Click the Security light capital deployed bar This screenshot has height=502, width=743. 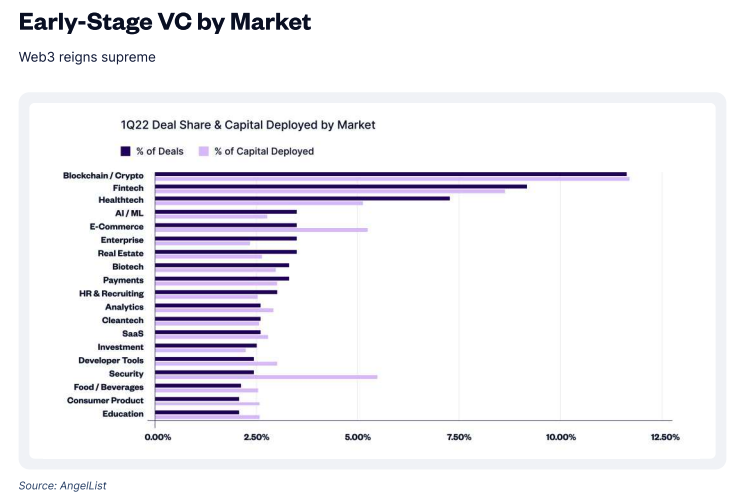click(266, 377)
